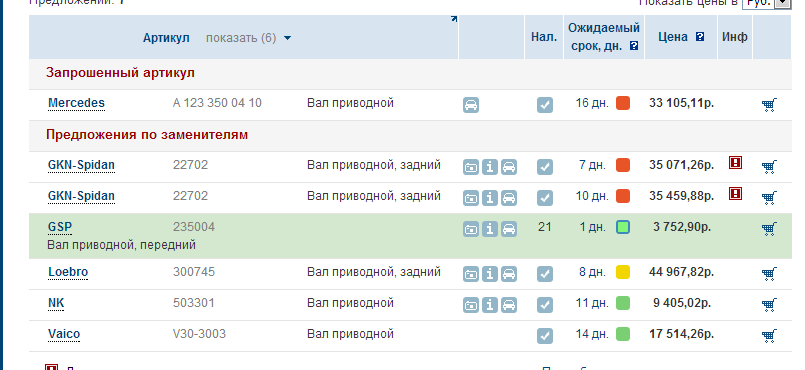Expand the 'показать (6)' article dropdown
The width and height of the screenshot is (805, 370).
[248, 38]
